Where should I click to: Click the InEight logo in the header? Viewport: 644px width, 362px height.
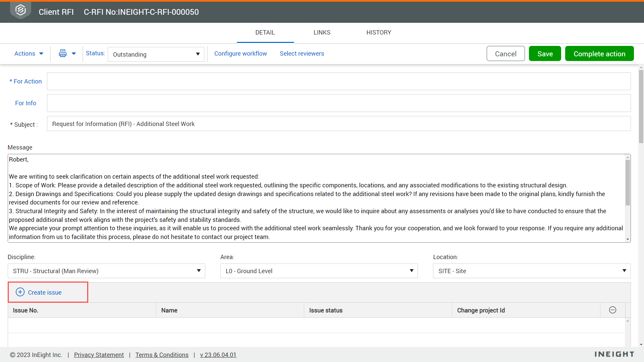20,10
